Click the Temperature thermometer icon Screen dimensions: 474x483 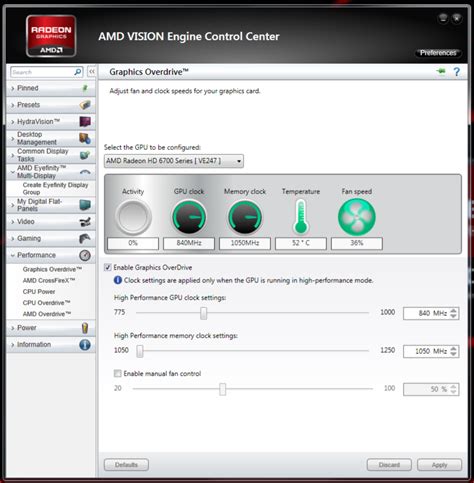pos(301,217)
